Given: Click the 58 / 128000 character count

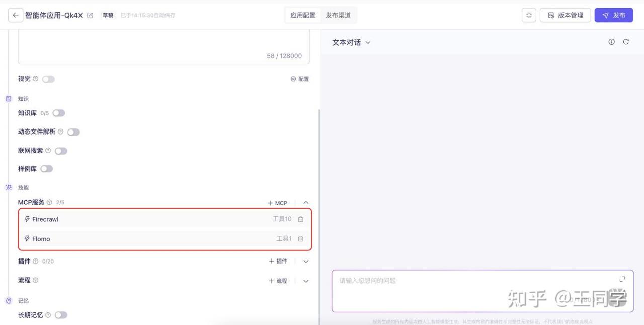Looking at the screenshot, I should [x=284, y=56].
